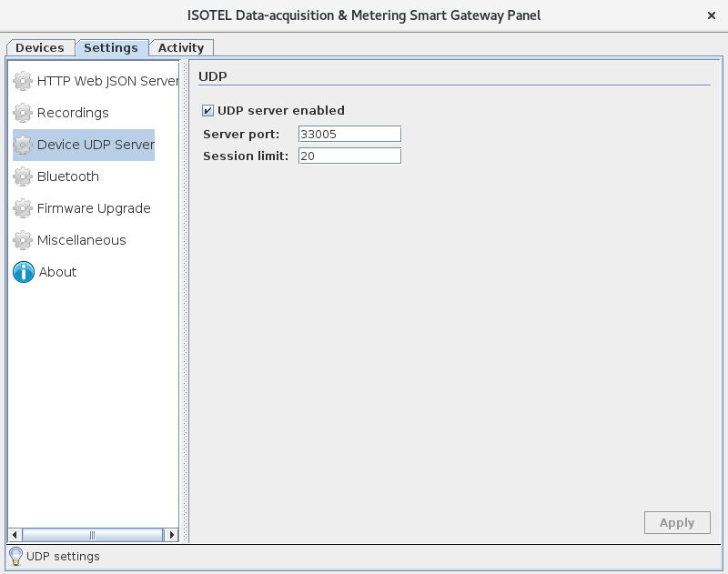
Task: Select Recordings in the settings list
Action: coord(61,113)
